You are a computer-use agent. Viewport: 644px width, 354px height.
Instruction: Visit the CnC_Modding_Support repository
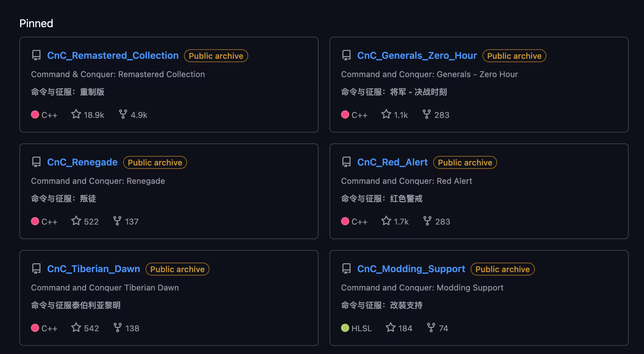tap(411, 269)
